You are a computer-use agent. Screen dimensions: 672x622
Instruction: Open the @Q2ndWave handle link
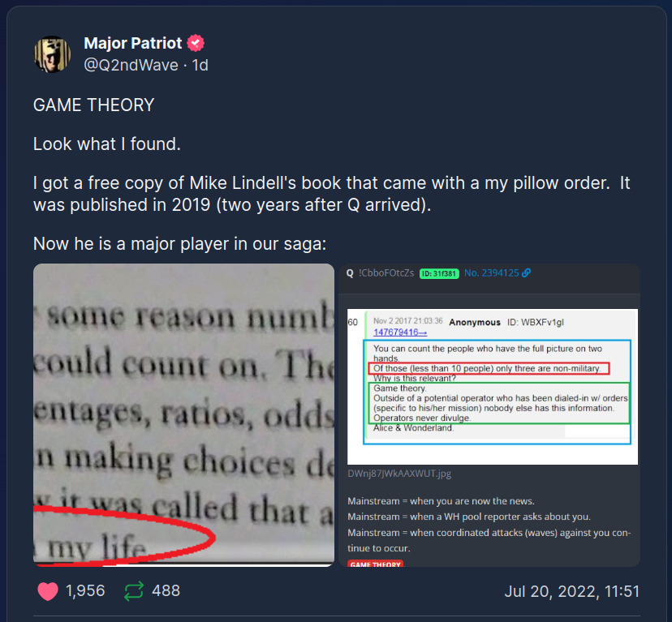(131, 65)
